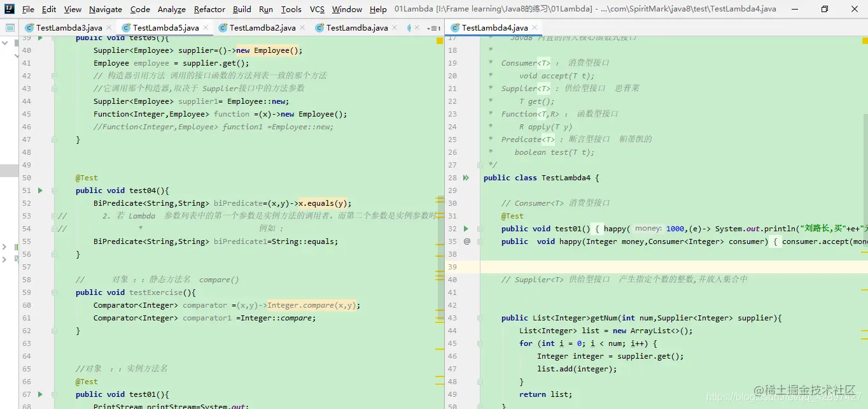This screenshot has height=409, width=868.
Task: Open the File menu
Action: tap(28, 9)
